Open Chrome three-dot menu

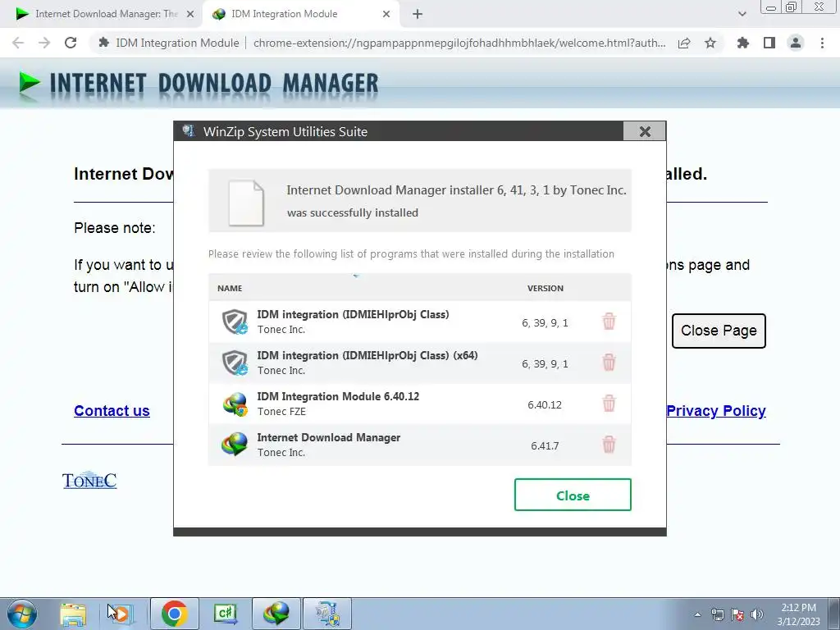pyautogui.click(x=822, y=43)
